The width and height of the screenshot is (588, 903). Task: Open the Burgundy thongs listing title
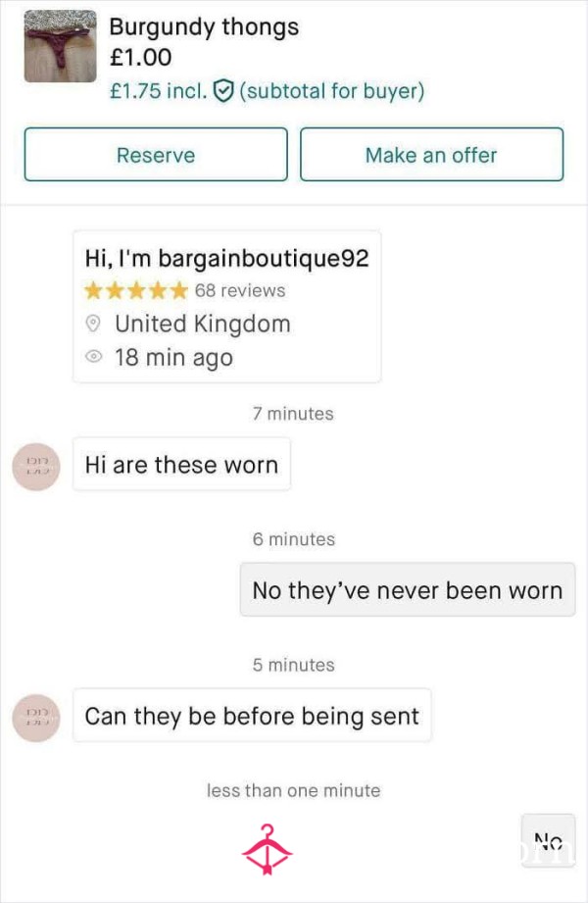point(204,26)
